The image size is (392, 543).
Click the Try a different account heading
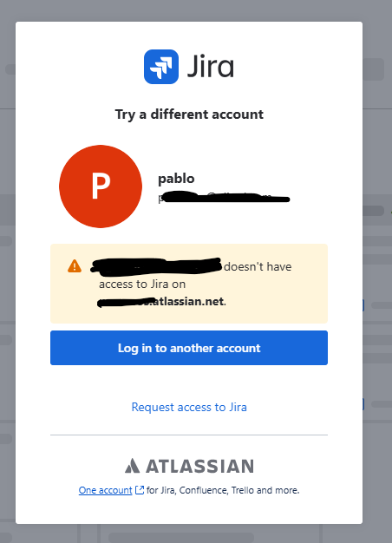point(189,114)
